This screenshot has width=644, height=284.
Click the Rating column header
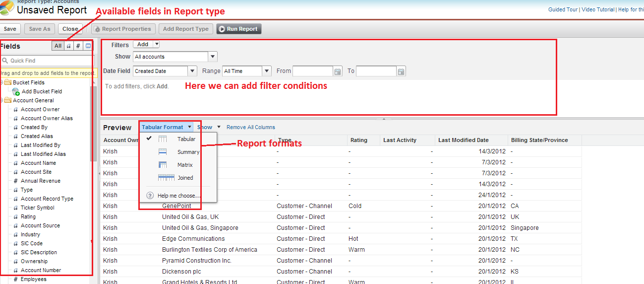pyautogui.click(x=363, y=140)
